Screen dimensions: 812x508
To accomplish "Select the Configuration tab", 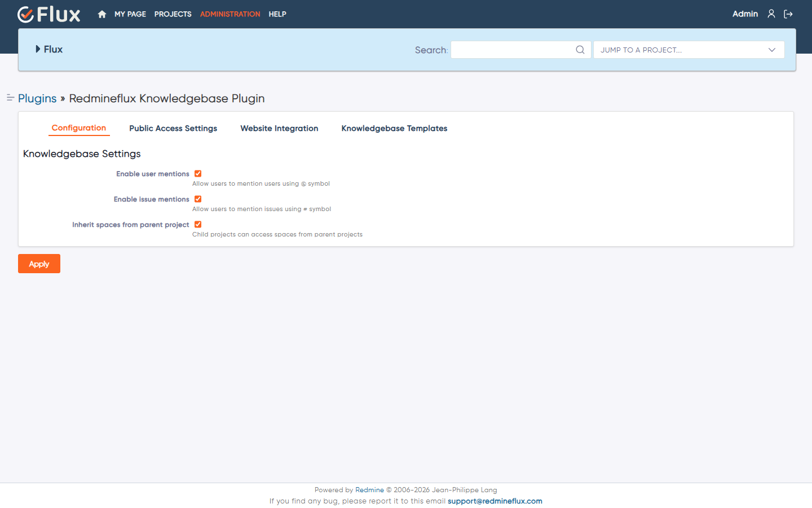I will coord(79,128).
